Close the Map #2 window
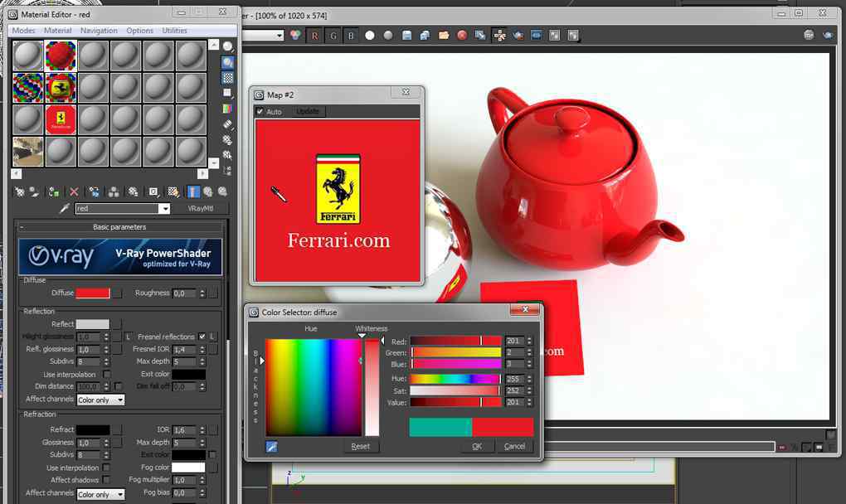 (x=406, y=93)
